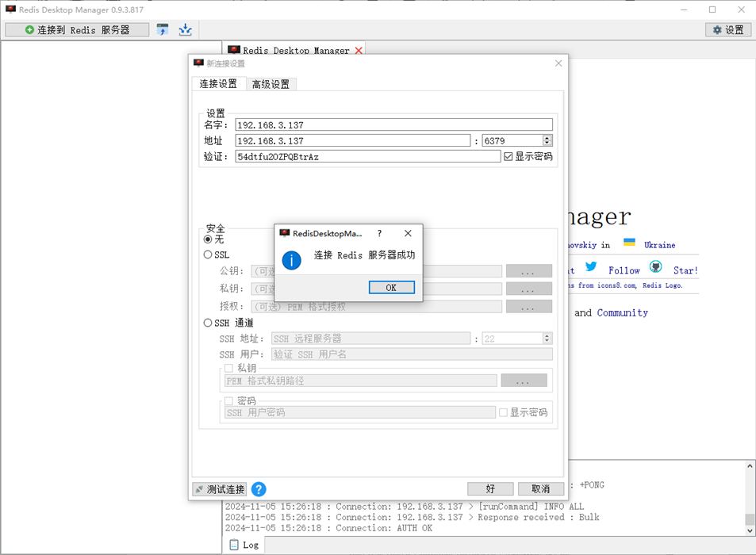Increase SSH port 22 with up arrow

pos(547,336)
